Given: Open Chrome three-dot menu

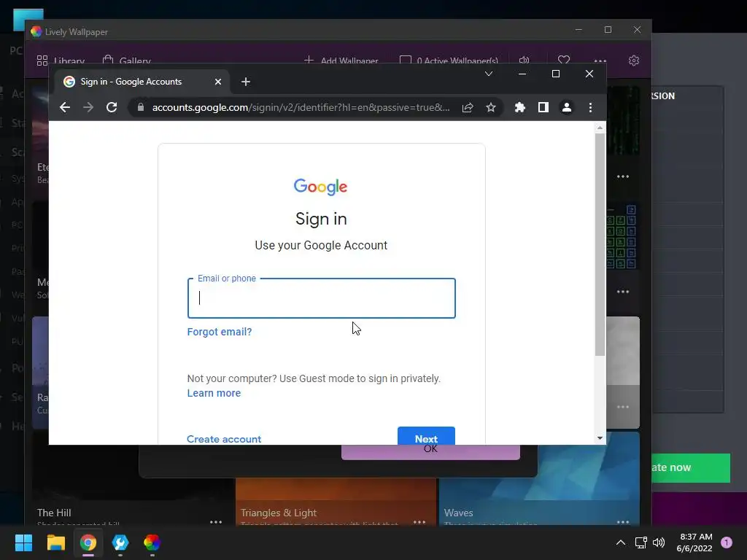Looking at the screenshot, I should point(590,108).
